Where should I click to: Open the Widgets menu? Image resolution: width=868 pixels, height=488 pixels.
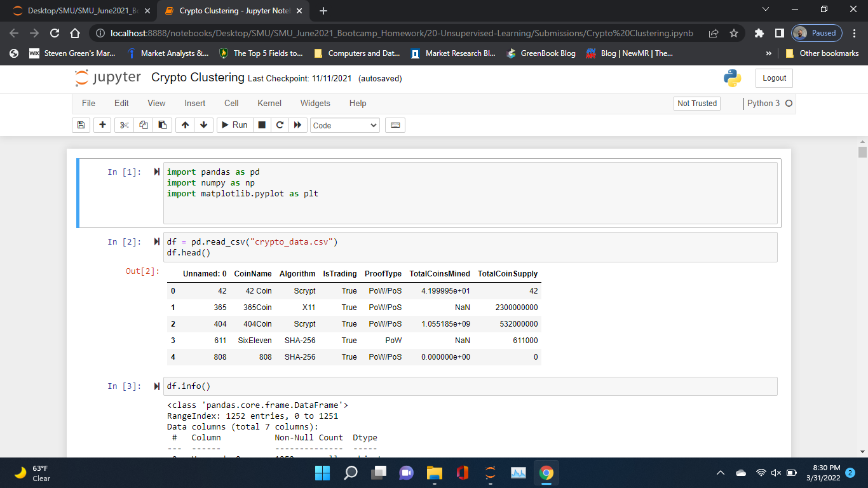pos(315,103)
